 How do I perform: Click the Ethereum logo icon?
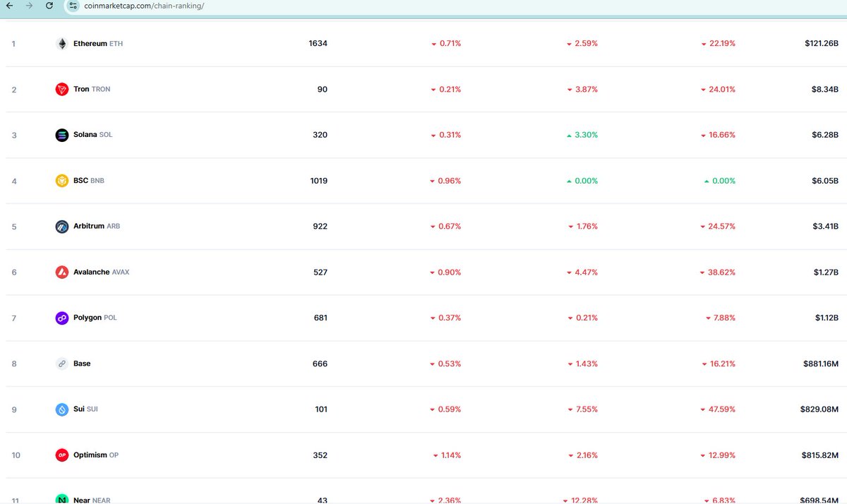tap(62, 44)
